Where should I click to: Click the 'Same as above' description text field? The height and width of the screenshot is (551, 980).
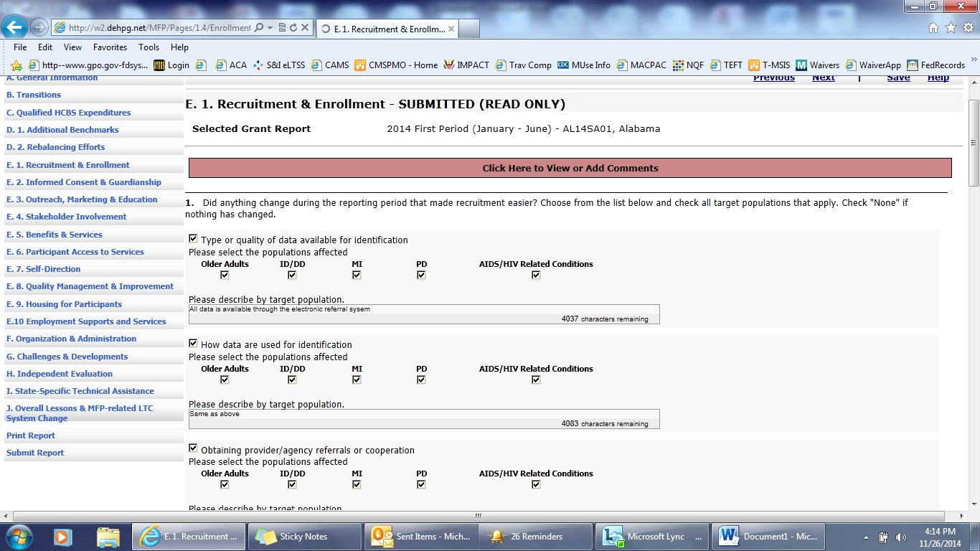click(x=424, y=419)
